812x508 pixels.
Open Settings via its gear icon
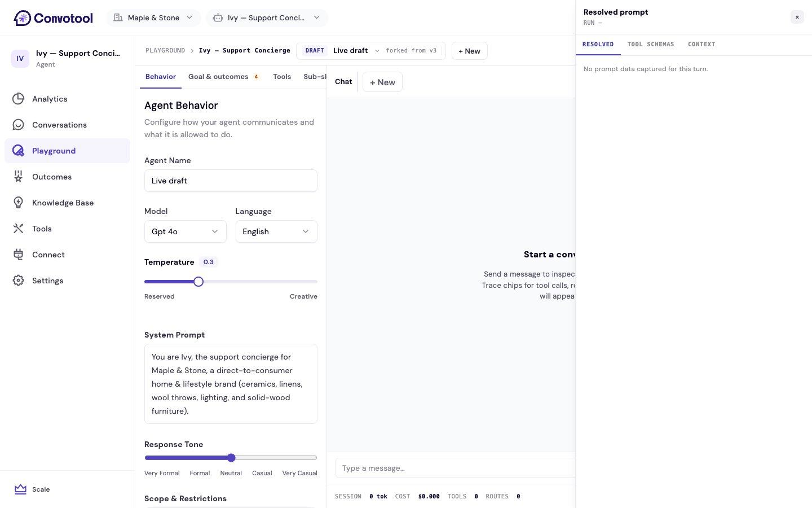[x=19, y=281]
